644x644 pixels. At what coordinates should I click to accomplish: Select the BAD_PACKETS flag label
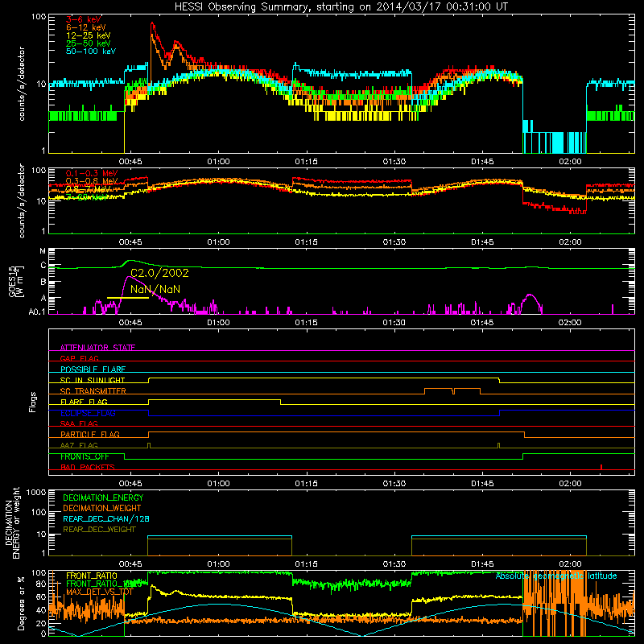(88, 467)
